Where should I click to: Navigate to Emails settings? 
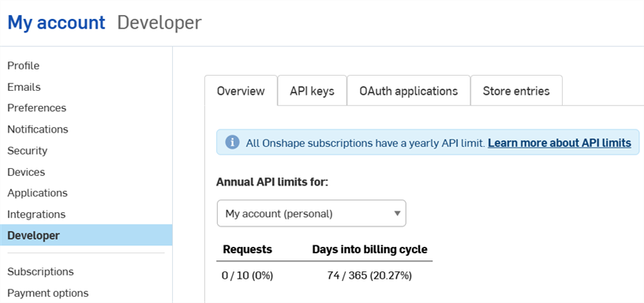[x=24, y=87]
